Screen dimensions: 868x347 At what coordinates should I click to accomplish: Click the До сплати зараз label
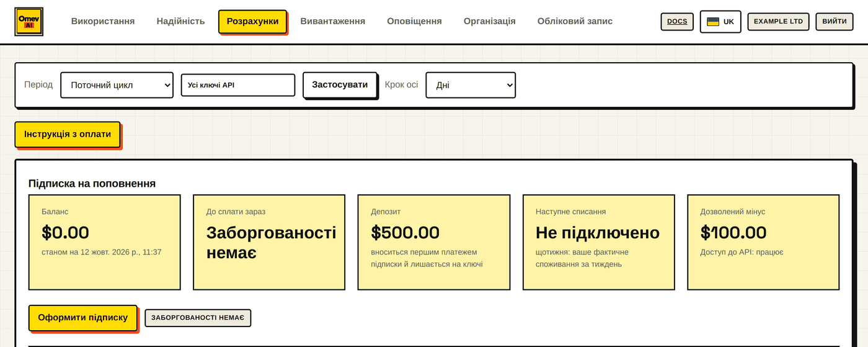[x=236, y=212]
